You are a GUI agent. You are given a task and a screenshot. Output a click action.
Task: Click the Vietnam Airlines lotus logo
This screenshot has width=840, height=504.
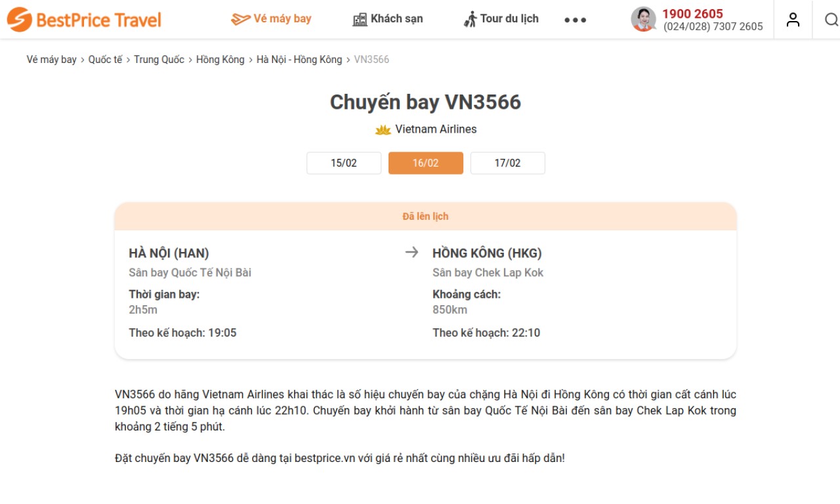[383, 130]
